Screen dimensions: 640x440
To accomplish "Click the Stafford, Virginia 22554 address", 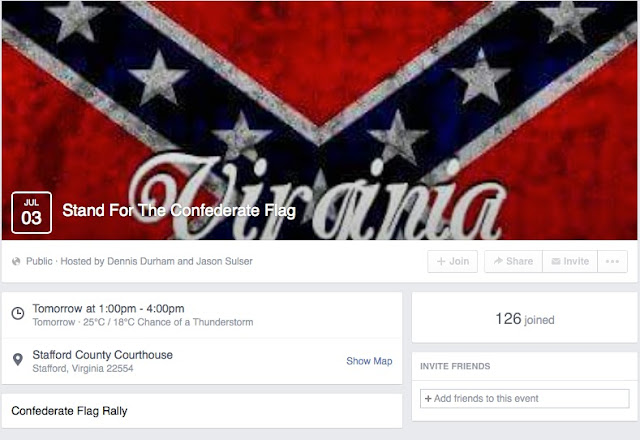I will [x=83, y=368].
